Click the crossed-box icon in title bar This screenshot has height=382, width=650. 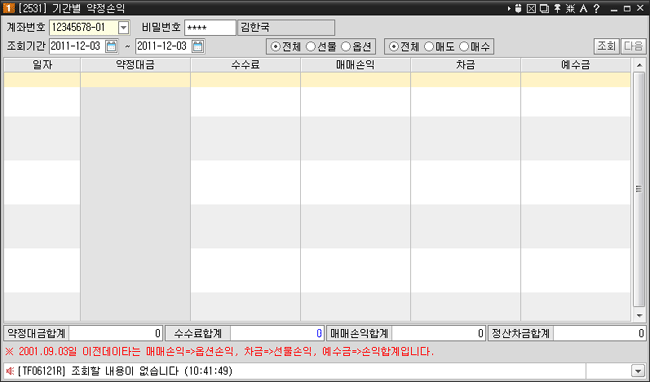point(531,8)
